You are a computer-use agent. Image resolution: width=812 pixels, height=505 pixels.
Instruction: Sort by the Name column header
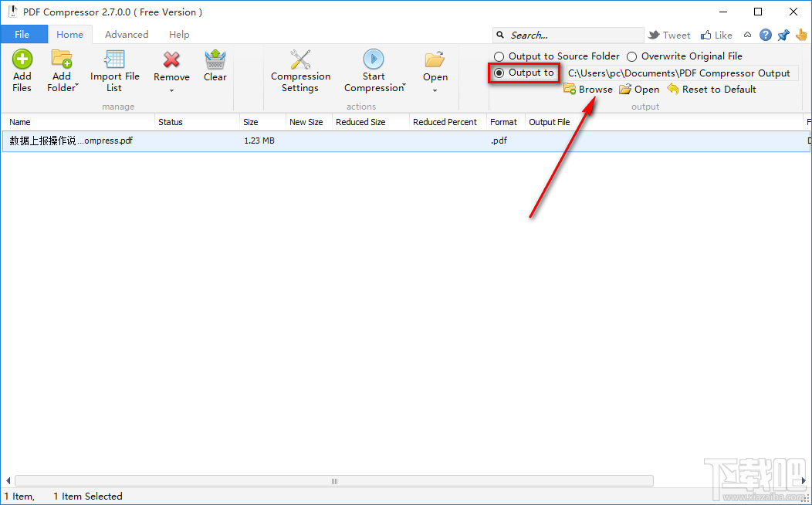tap(78, 122)
